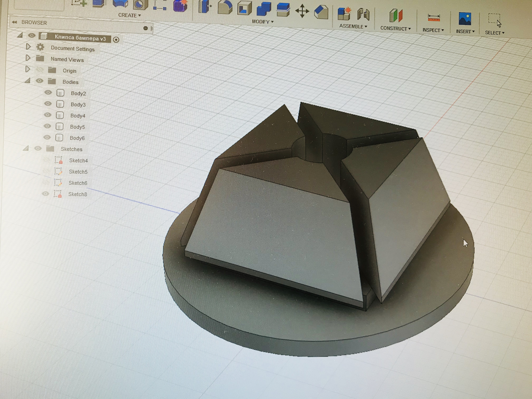Open the INSERT dropdown menu
The width and height of the screenshot is (532, 399).
coord(465,31)
